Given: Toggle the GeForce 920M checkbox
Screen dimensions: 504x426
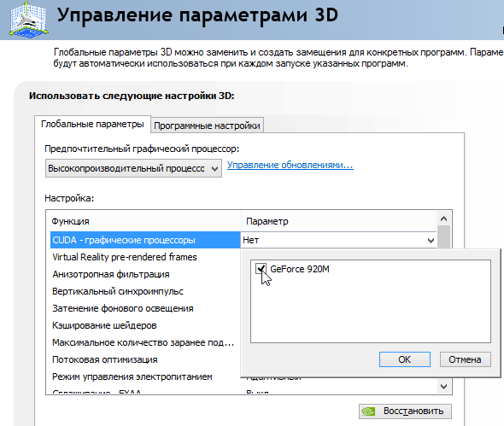Looking at the screenshot, I should coord(261,269).
